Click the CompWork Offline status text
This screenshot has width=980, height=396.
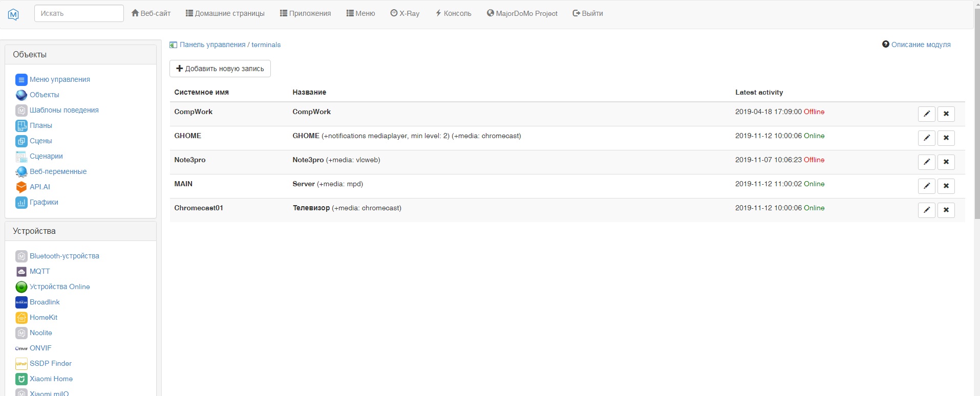[x=814, y=112]
